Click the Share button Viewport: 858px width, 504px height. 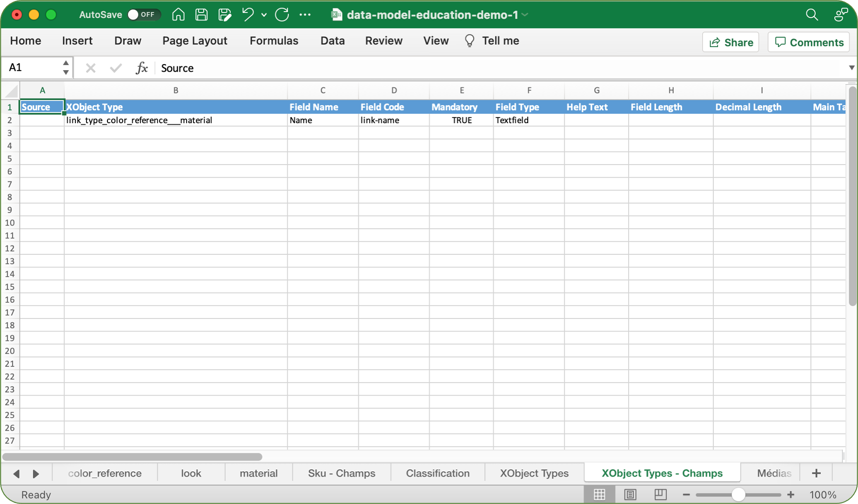point(731,42)
